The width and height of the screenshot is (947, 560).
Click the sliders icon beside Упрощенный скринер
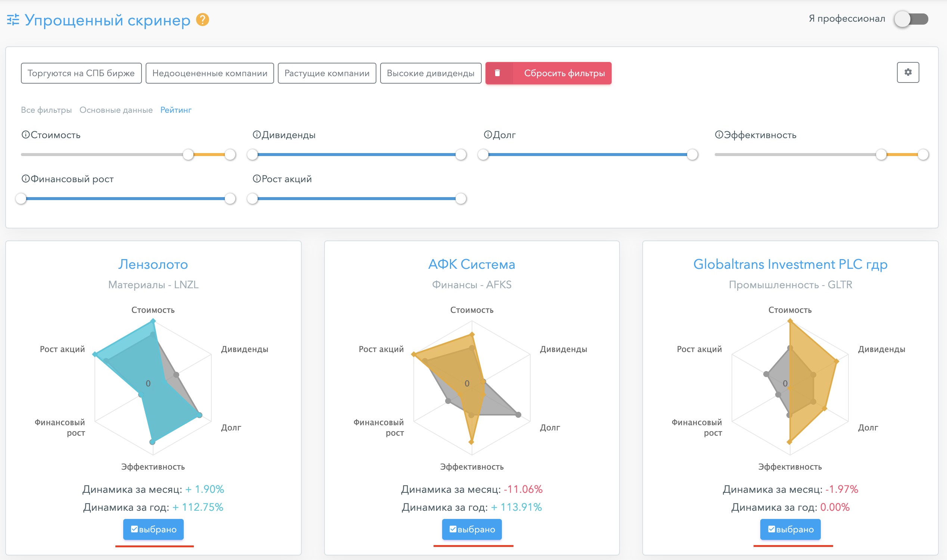13,20
